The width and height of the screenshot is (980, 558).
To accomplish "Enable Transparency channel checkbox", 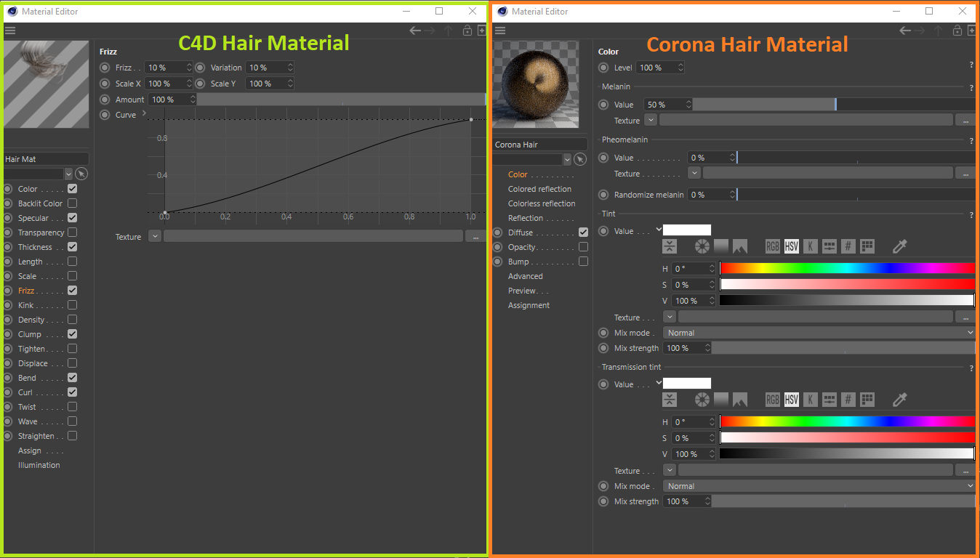I will click(x=72, y=232).
